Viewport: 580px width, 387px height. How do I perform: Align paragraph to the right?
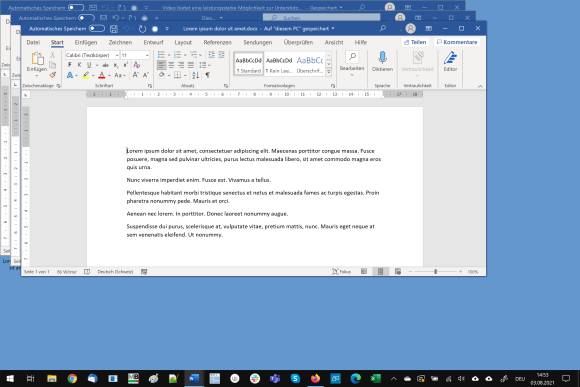tap(181, 65)
